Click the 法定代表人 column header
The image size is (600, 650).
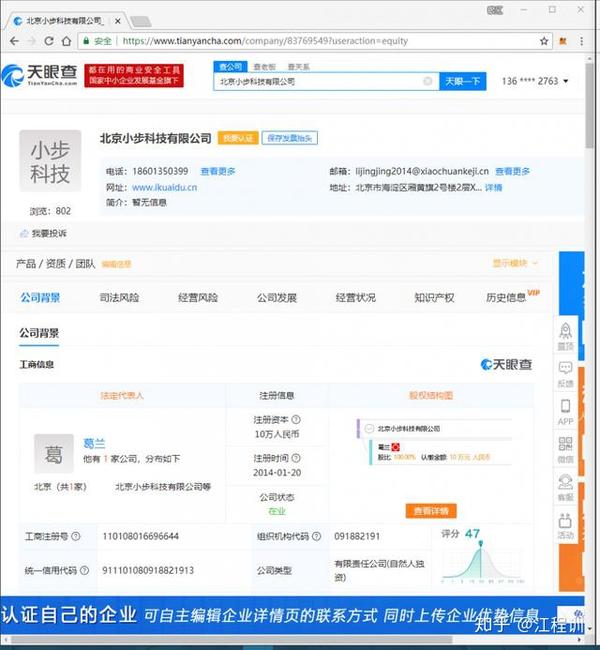(122, 395)
